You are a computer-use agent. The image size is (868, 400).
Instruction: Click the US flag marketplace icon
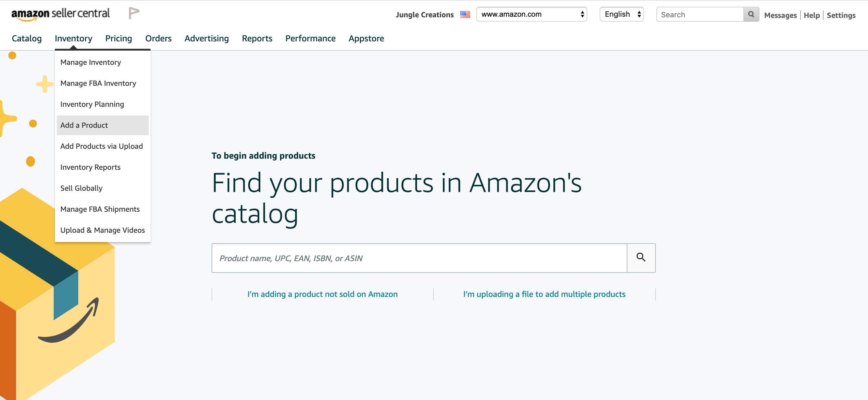pos(465,15)
